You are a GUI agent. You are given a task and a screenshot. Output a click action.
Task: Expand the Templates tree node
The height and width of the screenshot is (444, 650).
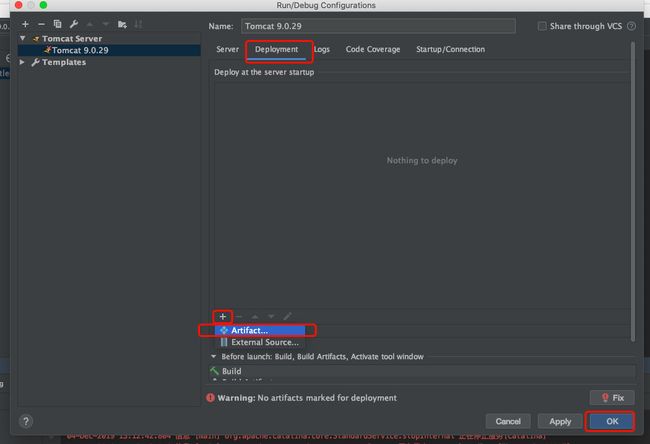pos(22,62)
